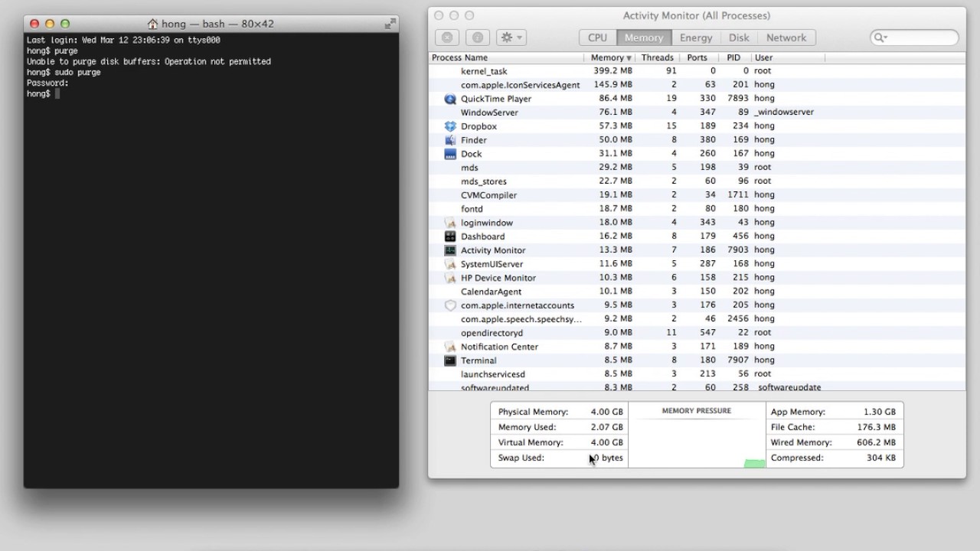Select the QuickTime Player icon in process list

(450, 99)
